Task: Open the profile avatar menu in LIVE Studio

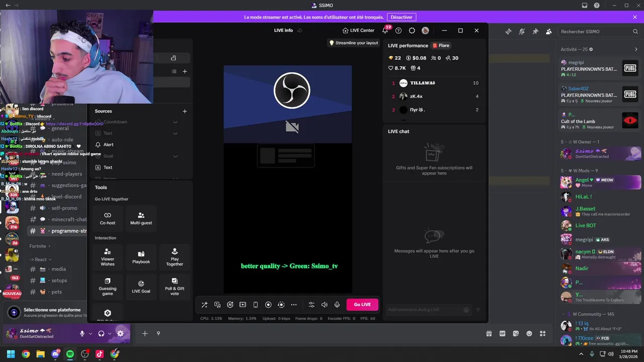Action: coord(425,31)
